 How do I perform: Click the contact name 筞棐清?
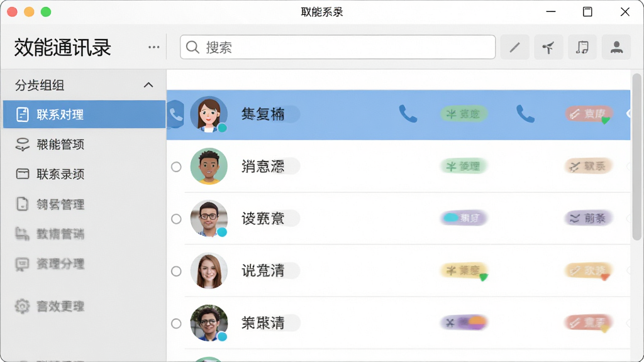pos(263,323)
